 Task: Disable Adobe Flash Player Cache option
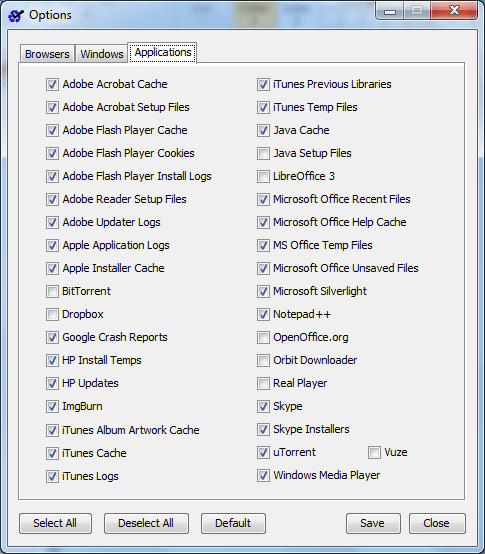point(52,131)
